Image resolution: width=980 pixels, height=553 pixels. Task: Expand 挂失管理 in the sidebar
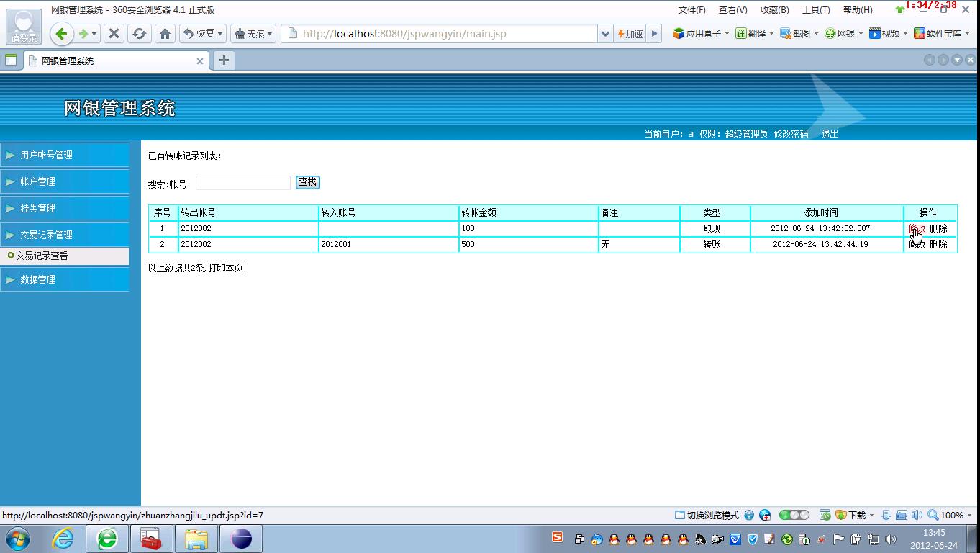coord(65,208)
